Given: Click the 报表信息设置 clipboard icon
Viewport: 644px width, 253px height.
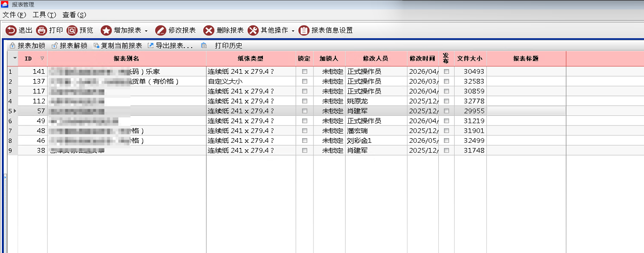Looking at the screenshot, I should 304,30.
